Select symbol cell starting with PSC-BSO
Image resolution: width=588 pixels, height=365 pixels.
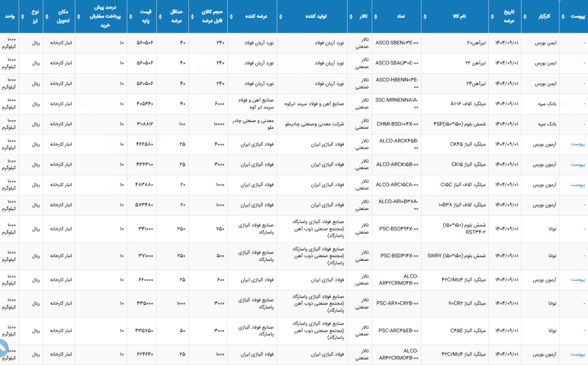click(x=399, y=229)
